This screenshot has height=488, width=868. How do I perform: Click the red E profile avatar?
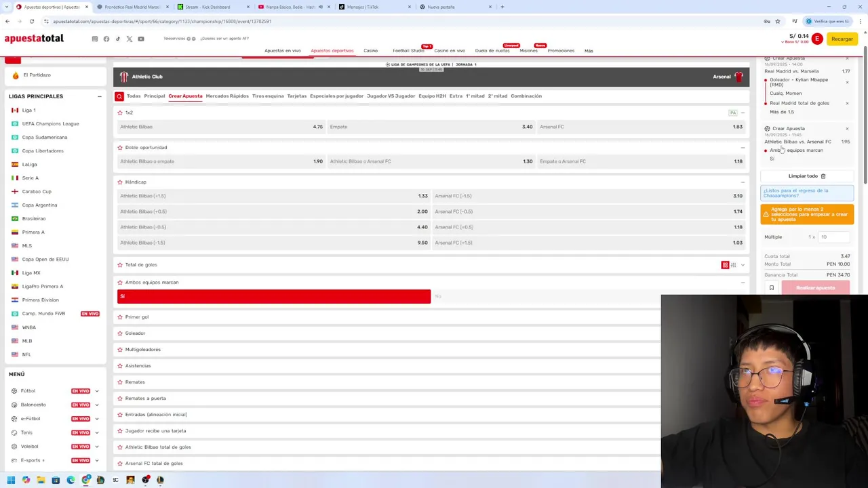[817, 39]
